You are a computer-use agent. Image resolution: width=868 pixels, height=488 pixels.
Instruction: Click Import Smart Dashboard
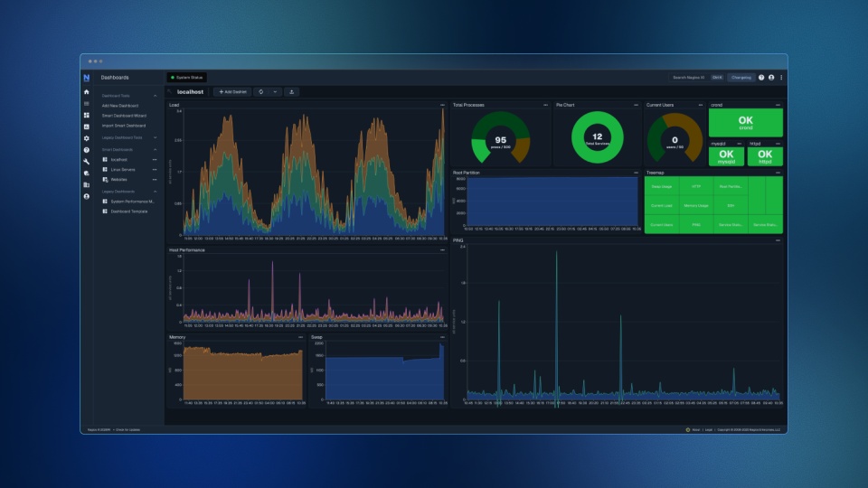click(124, 126)
